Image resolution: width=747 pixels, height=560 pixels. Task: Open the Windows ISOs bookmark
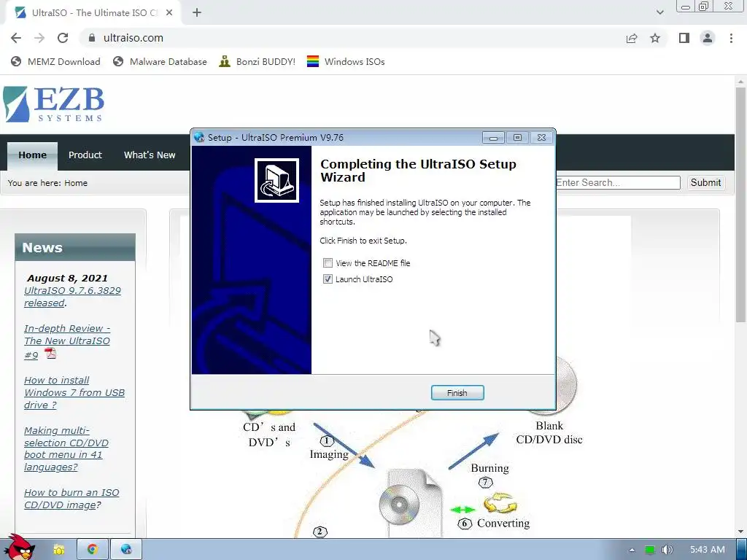click(x=346, y=61)
